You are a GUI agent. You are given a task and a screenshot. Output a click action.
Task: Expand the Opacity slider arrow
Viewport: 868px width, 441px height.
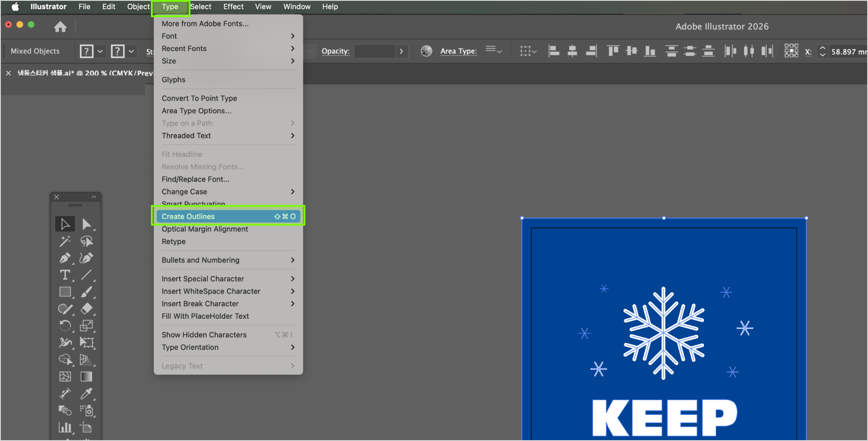tap(401, 51)
